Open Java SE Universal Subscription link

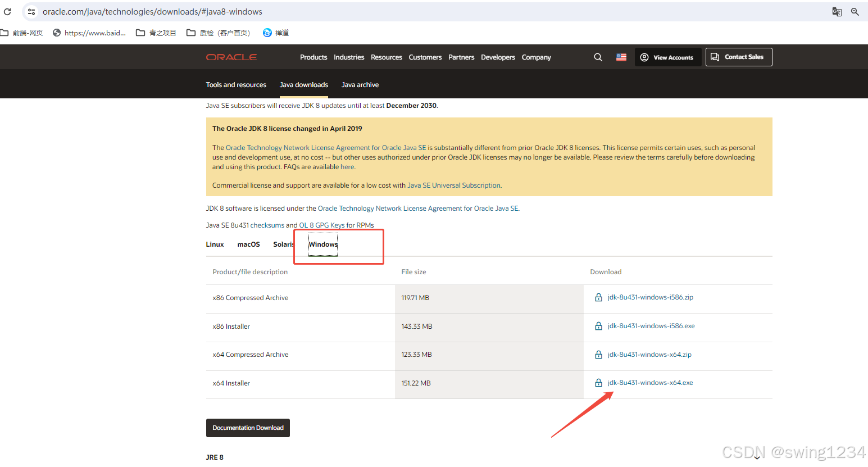point(453,185)
